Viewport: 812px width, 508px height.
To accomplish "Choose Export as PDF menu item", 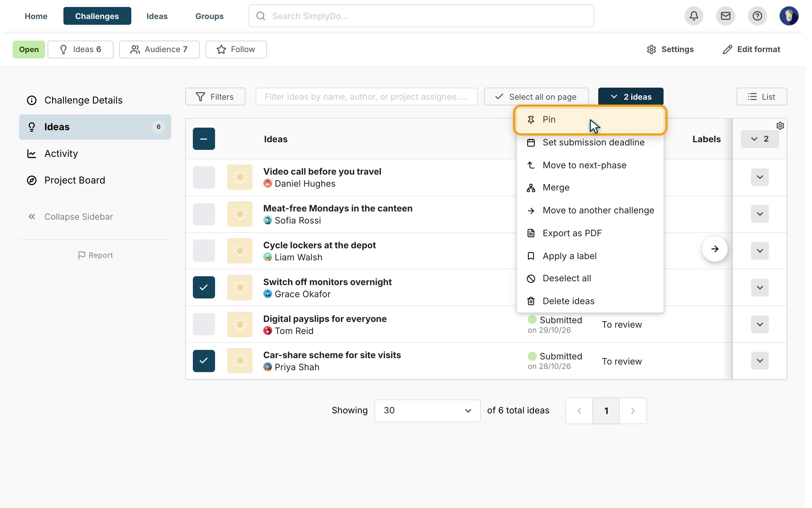I will 590,233.
